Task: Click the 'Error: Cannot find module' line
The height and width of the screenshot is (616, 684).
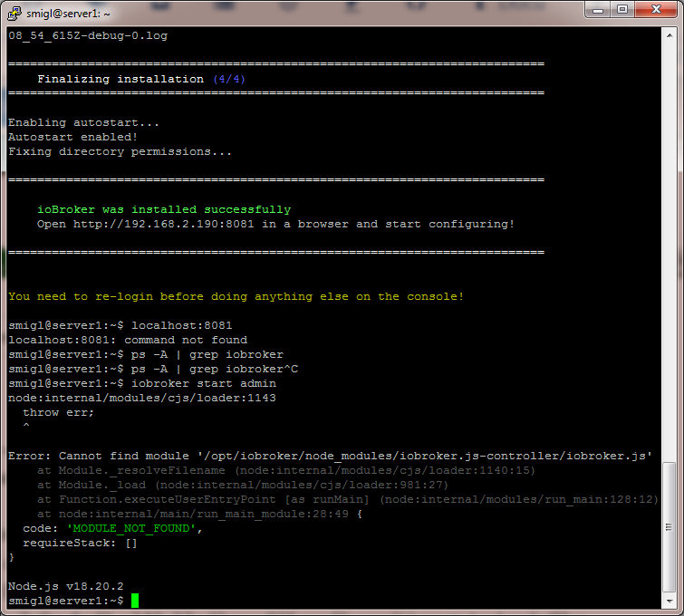Action: point(330,456)
